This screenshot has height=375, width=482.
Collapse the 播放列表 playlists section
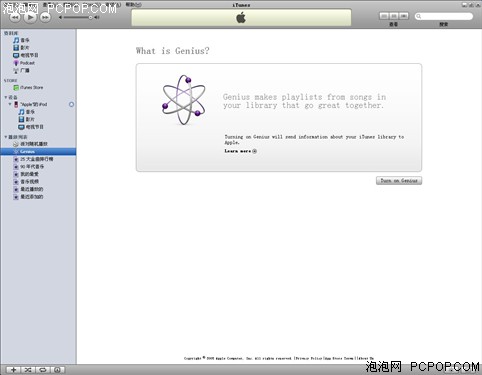(6, 137)
